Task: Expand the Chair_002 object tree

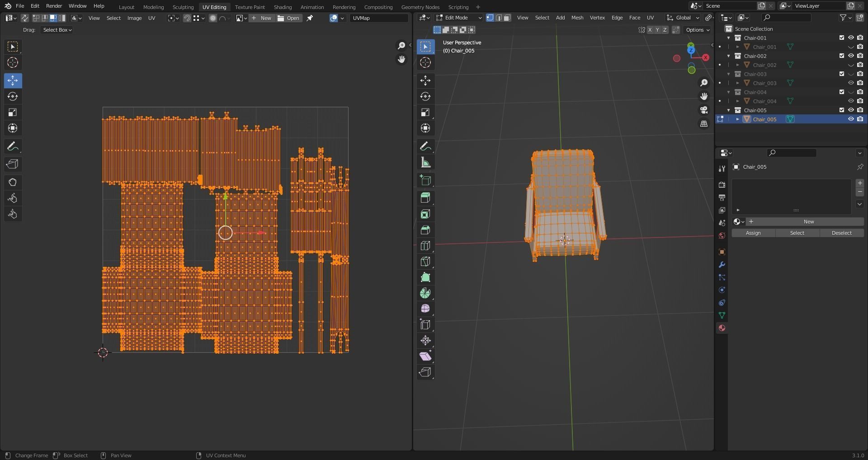Action: click(x=738, y=65)
